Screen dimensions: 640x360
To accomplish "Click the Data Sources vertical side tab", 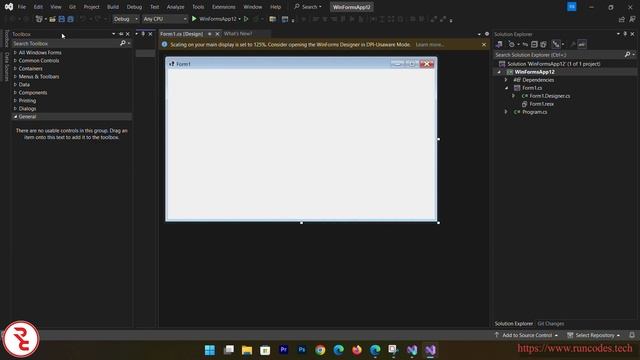I will coord(6,67).
